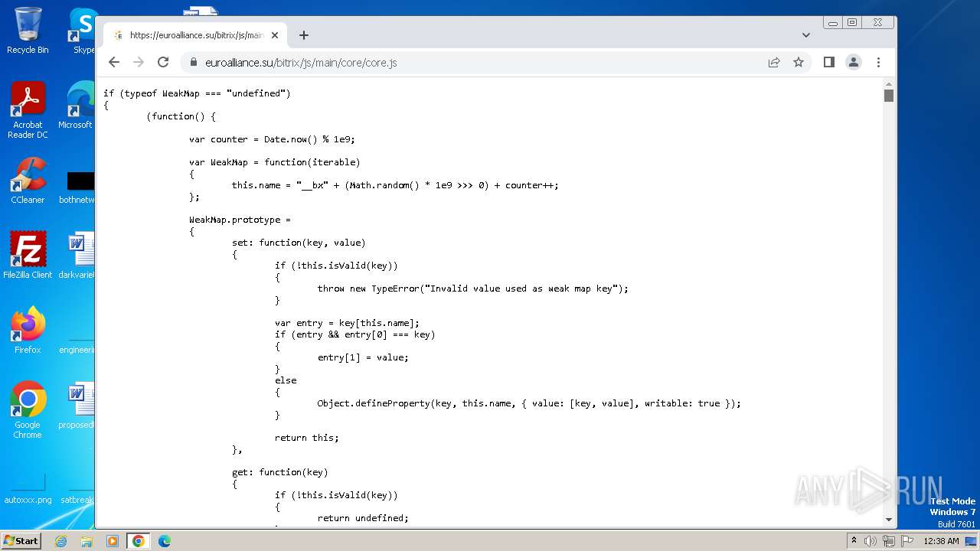980x551 pixels.
Task: Click the 'throw new TypeError' line
Action: pyautogui.click(x=473, y=289)
